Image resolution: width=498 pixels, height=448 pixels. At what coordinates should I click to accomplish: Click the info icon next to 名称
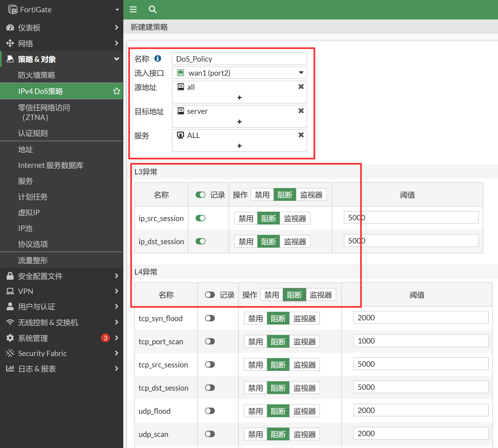coord(158,58)
